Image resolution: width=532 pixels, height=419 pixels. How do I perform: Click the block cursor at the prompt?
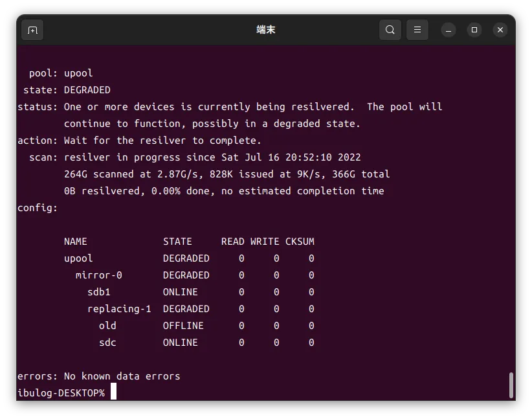pyautogui.click(x=113, y=392)
